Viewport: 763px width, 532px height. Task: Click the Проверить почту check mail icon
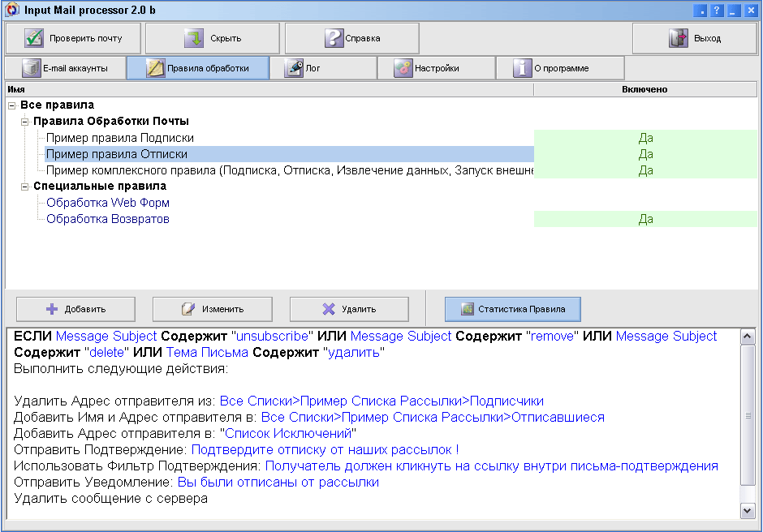click(33, 38)
